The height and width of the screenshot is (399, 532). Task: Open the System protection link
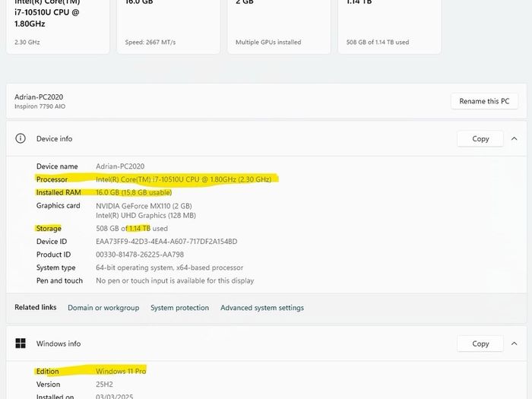[180, 308]
